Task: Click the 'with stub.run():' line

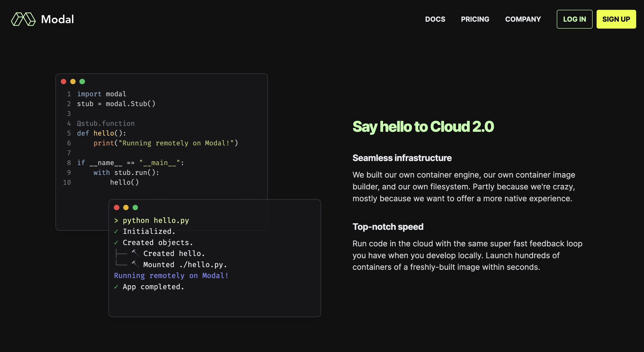Action: (x=126, y=172)
